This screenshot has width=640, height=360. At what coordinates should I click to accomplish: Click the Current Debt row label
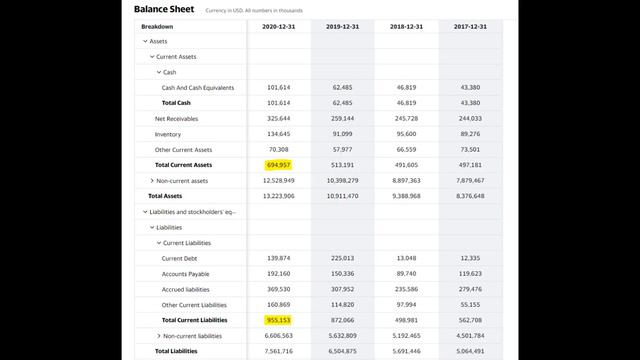point(179,258)
